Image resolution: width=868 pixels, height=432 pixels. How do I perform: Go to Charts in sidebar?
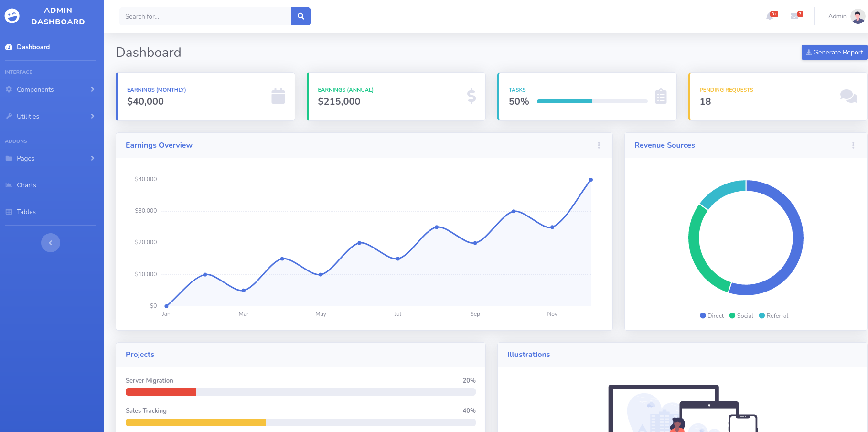(x=26, y=185)
